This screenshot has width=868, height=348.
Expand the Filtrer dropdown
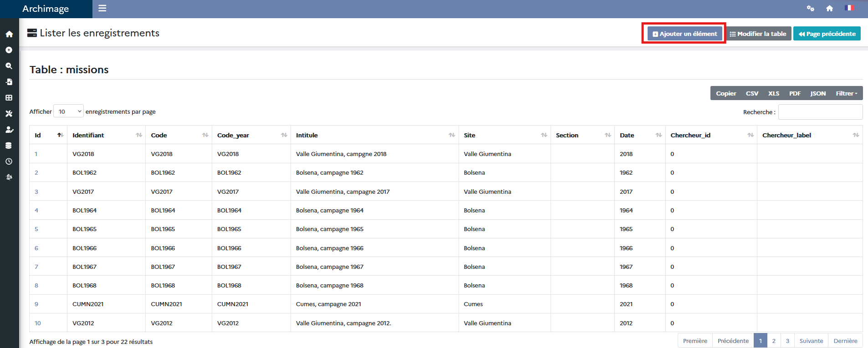[846, 93]
